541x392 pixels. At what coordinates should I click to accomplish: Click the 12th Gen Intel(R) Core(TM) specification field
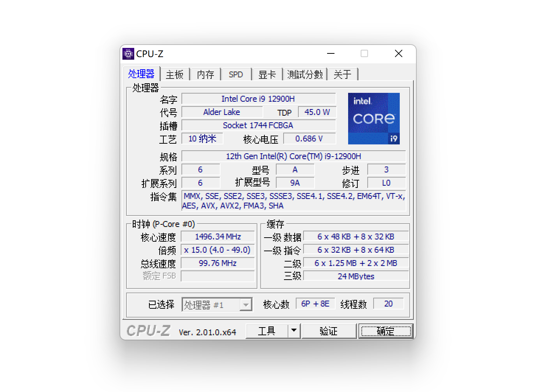click(294, 156)
